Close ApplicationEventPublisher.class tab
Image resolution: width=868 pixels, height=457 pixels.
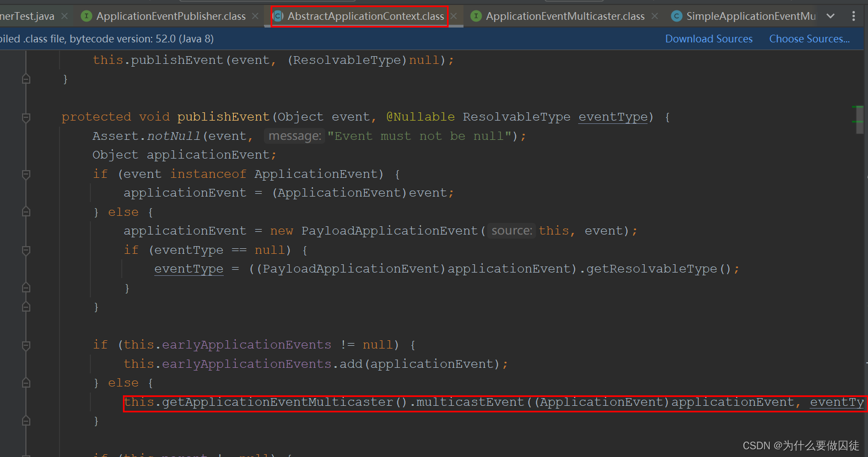(x=255, y=16)
